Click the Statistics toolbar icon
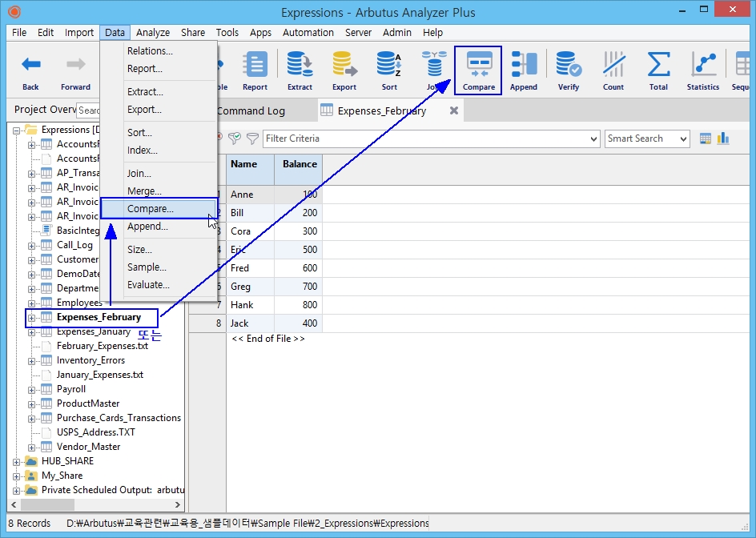The image size is (756, 538). pyautogui.click(x=703, y=65)
